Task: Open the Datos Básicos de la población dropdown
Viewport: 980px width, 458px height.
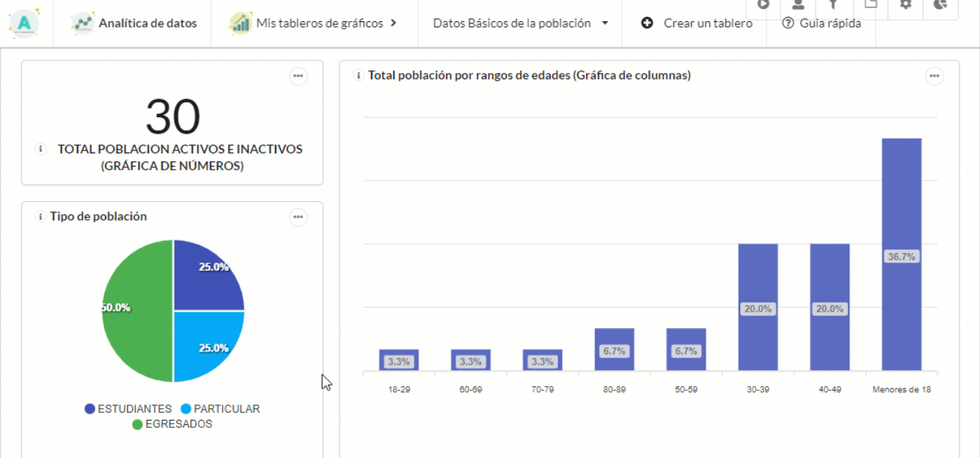Action: tap(521, 23)
